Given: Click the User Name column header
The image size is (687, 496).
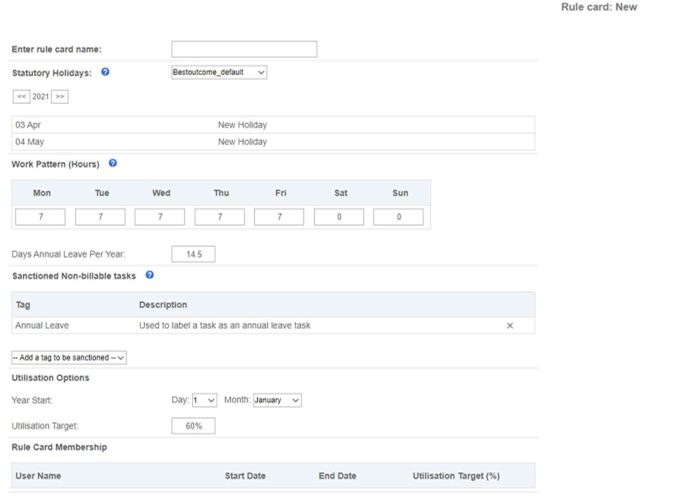Looking at the screenshot, I should click(38, 476).
